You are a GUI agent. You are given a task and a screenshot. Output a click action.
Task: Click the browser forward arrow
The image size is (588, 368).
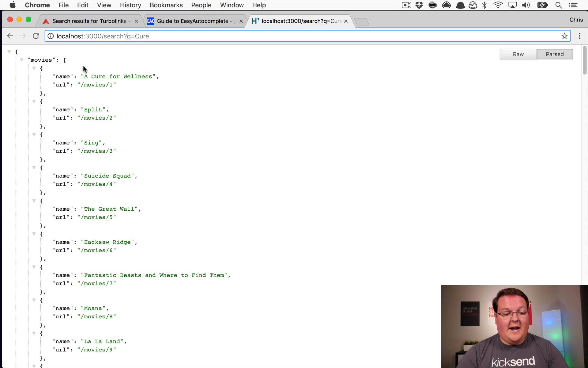pos(23,36)
